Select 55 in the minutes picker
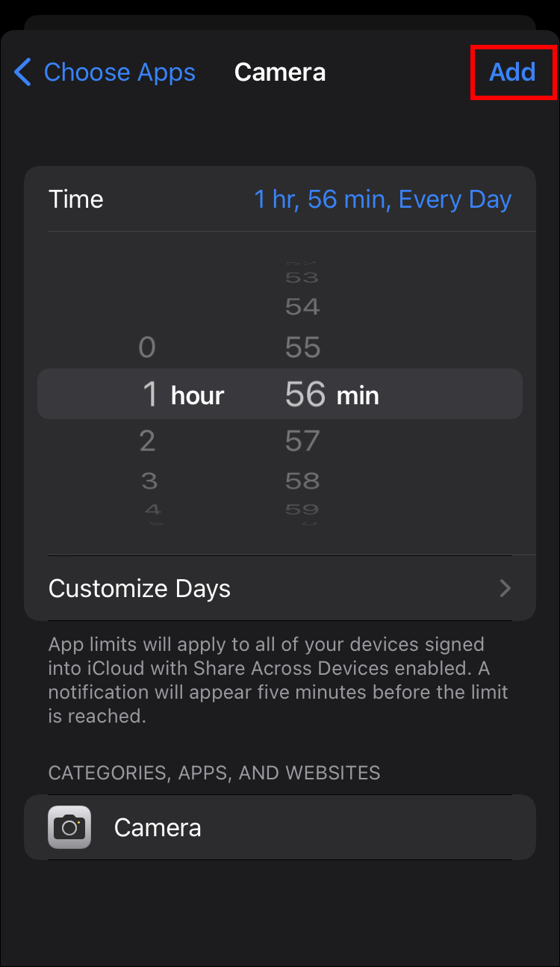The image size is (560, 967). coord(302,347)
